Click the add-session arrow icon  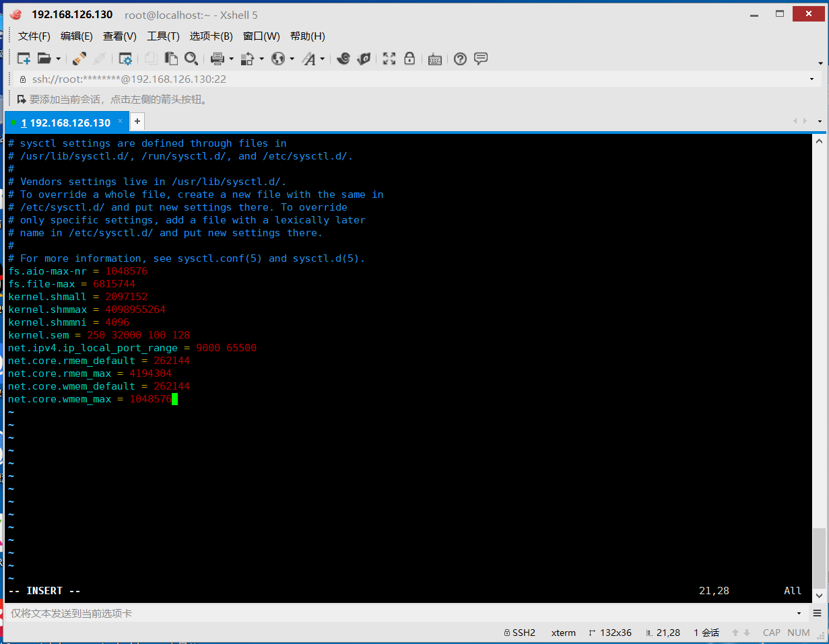pos(22,100)
